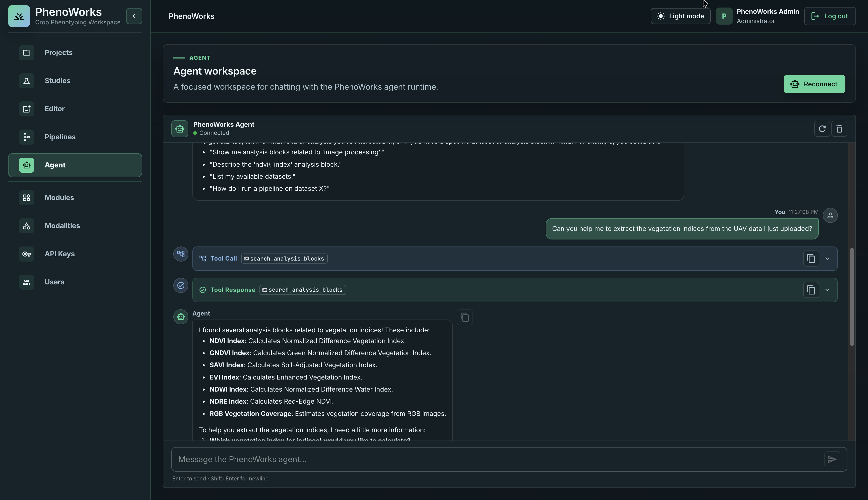Refresh the agent conversation
This screenshot has height=500, width=868.
coord(822,129)
